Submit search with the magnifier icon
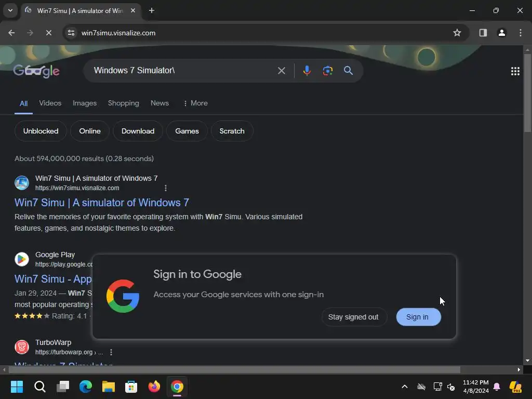532x399 pixels. [348, 71]
